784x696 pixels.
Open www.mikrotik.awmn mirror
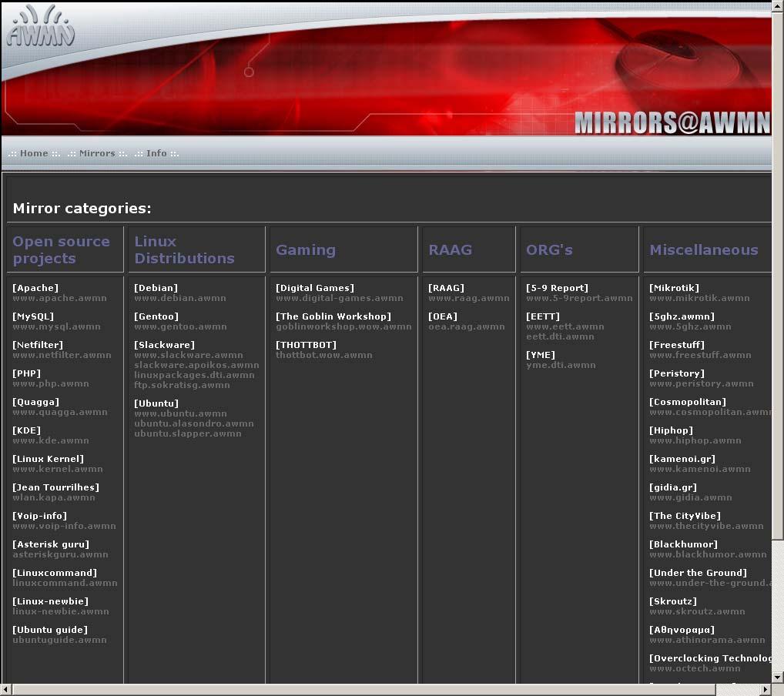click(699, 298)
